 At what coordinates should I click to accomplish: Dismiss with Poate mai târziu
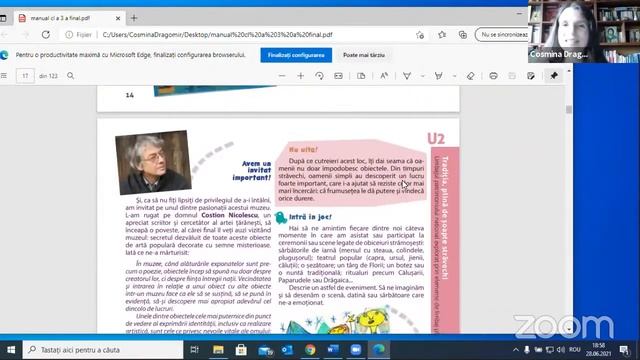[x=364, y=55]
